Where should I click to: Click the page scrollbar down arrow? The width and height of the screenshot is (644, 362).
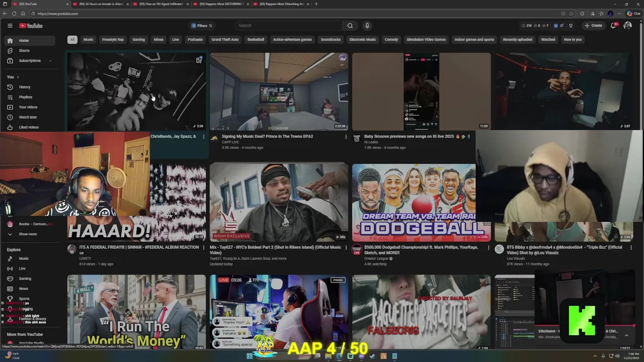point(641,347)
